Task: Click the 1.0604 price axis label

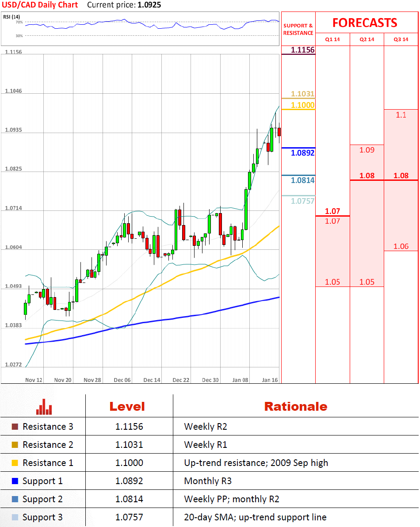Action: 13,248
